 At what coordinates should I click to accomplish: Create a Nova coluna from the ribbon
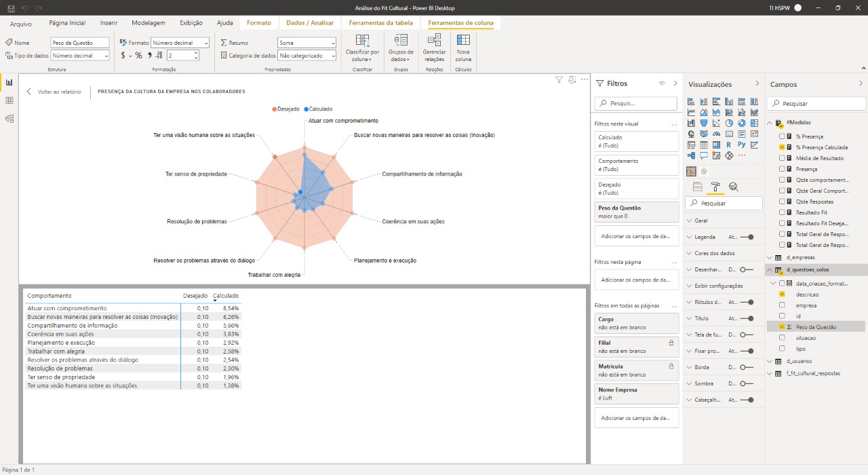click(x=463, y=47)
